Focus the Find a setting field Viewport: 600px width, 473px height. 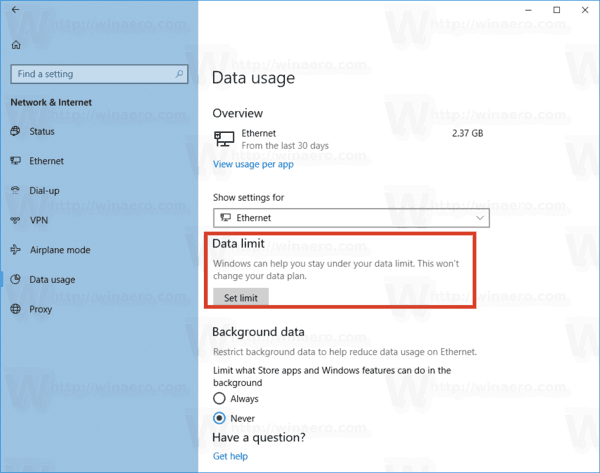pos(99,74)
